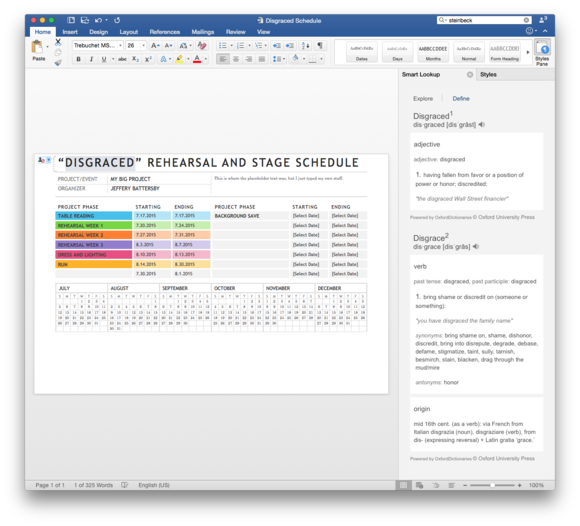Click the Clear Formatting icon
580x526 pixels.
pyautogui.click(x=202, y=45)
